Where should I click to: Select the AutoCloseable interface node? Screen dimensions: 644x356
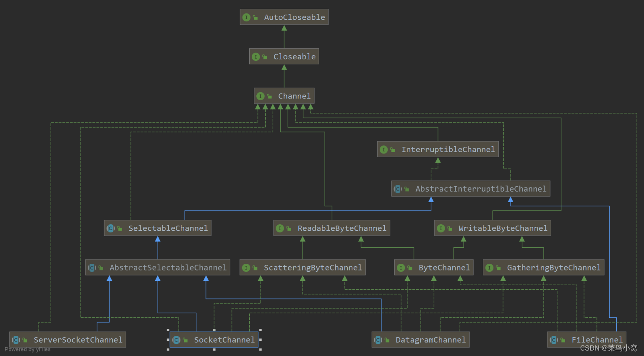coord(284,17)
